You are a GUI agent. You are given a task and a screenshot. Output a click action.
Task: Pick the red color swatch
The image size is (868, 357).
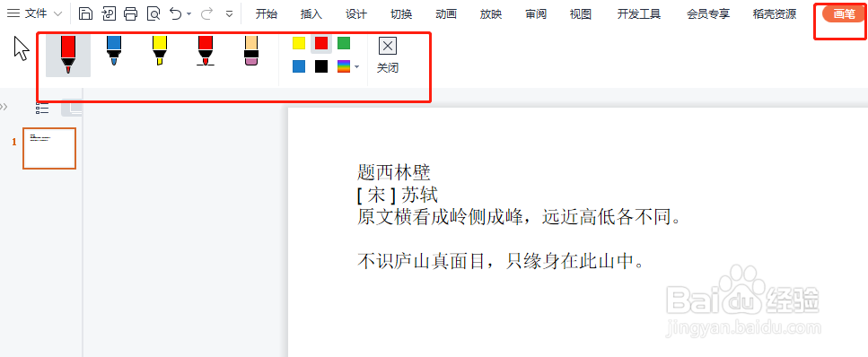pos(321,43)
